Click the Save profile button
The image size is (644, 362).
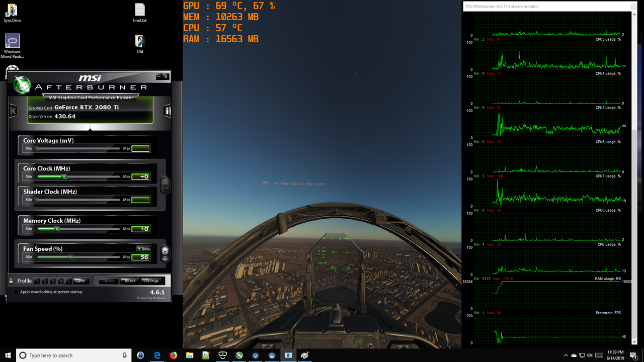(80, 281)
